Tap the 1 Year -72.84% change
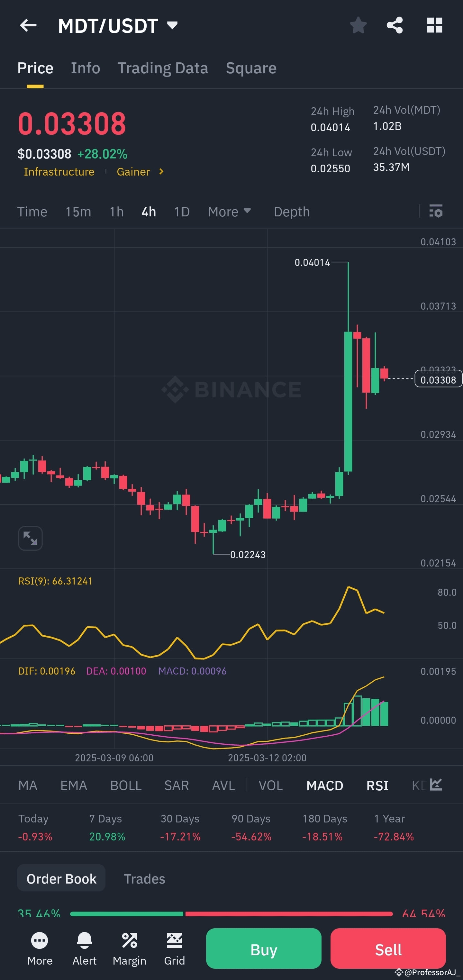463x980 pixels. 394,828
